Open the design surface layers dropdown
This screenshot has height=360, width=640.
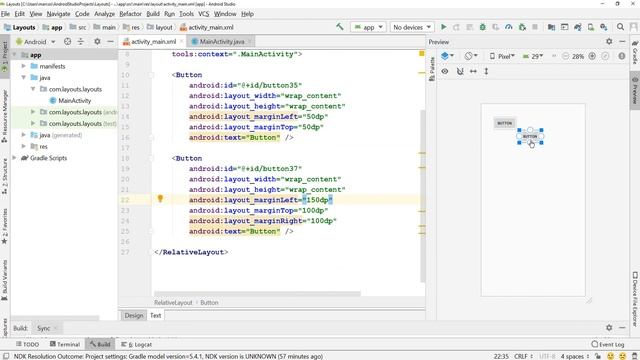tap(447, 56)
